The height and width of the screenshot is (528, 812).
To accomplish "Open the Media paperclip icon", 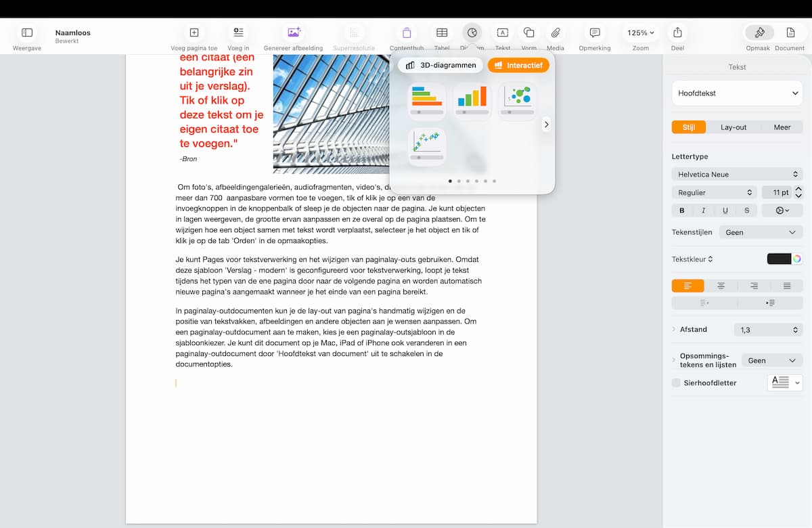I will [556, 32].
